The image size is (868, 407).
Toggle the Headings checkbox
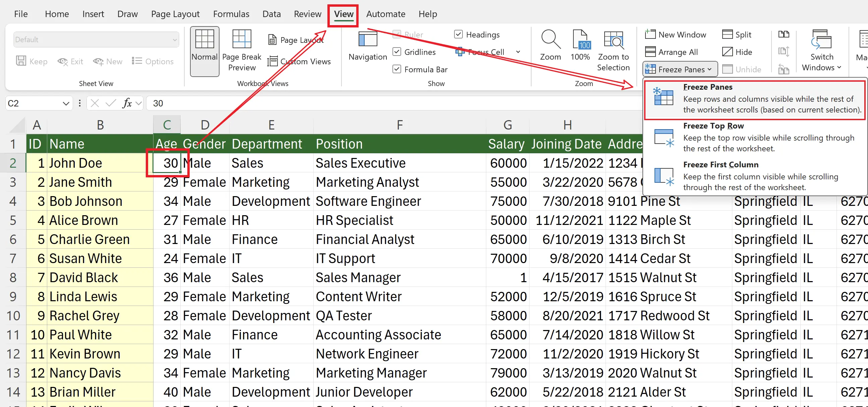458,34
